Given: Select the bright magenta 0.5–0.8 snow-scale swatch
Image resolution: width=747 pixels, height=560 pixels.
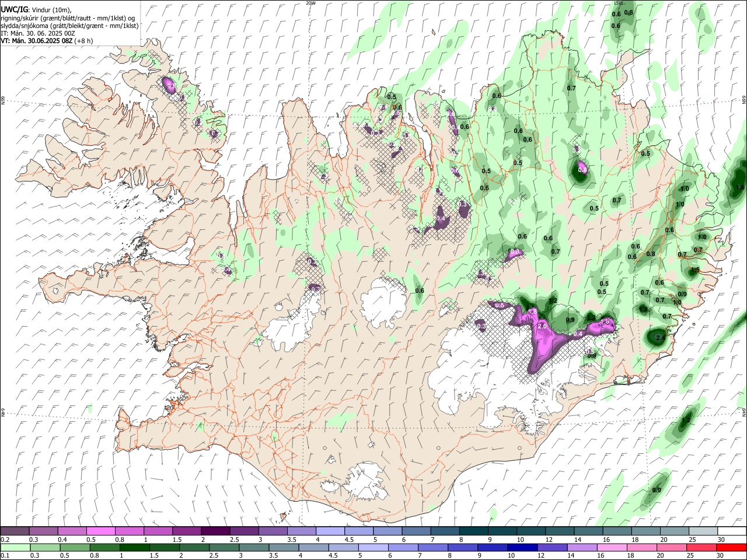Looking at the screenshot, I should click(x=101, y=531).
